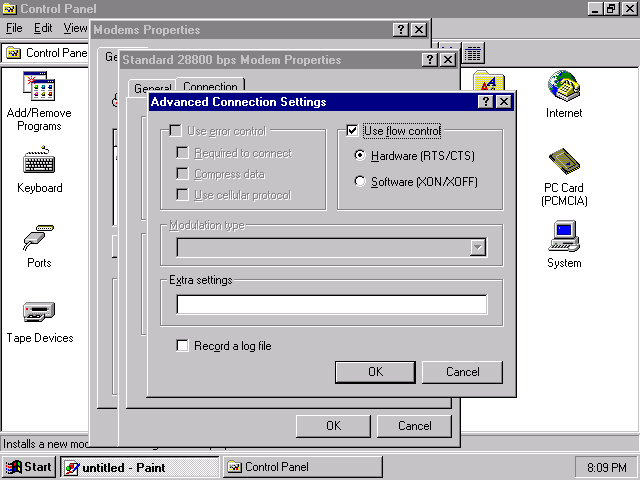Viewport: 640px width, 480px height.
Task: Click the Control Panel title bar icon
Action: (x=10, y=9)
